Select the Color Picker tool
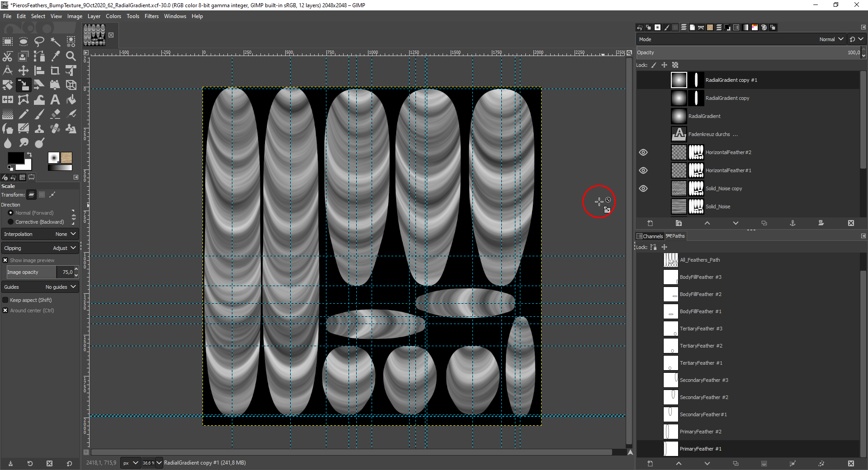 coord(55,56)
